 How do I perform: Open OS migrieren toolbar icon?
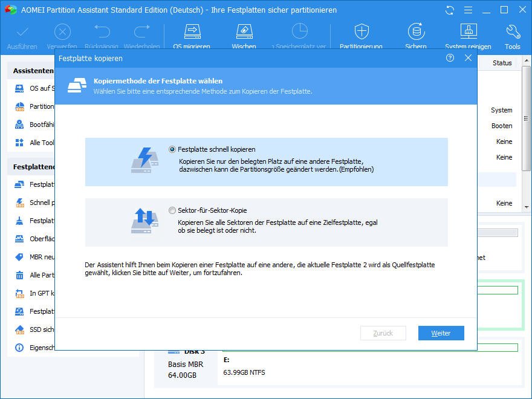(x=192, y=31)
